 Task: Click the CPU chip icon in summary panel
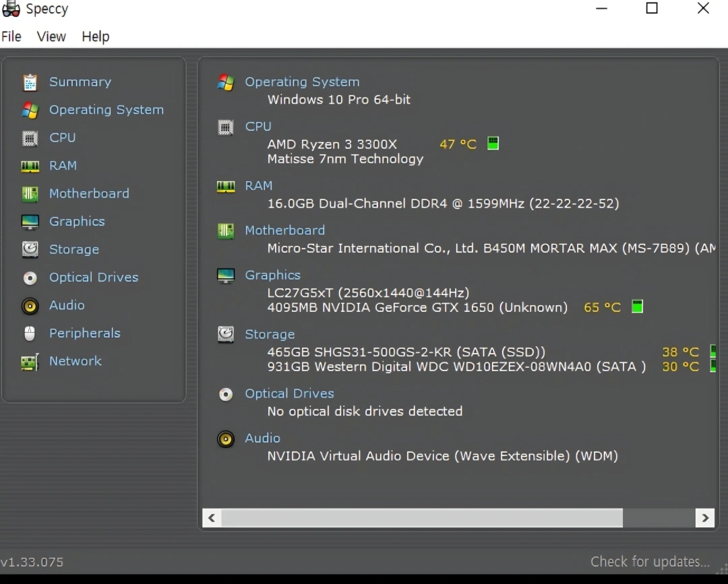point(226,127)
